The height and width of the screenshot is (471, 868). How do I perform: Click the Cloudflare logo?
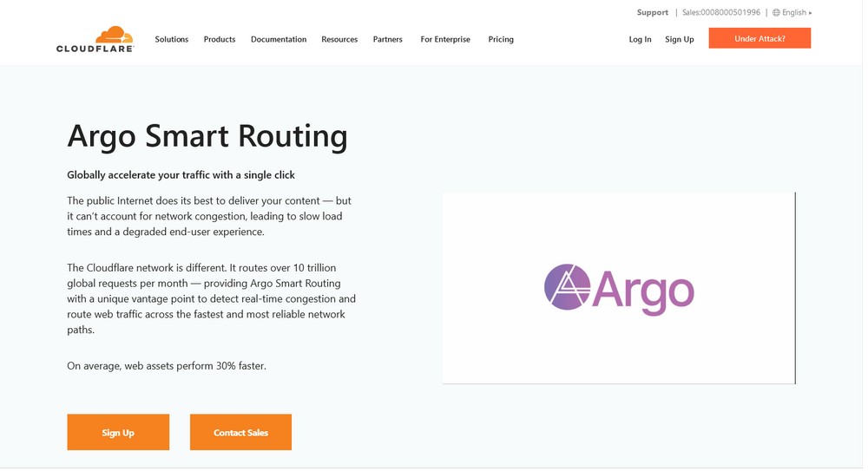[x=95, y=39]
